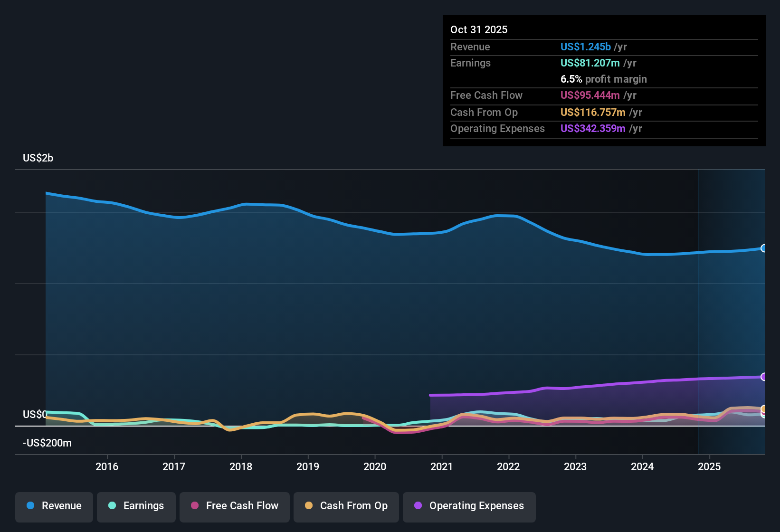Click the teal Earnings legend dot icon
Viewport: 780px width, 532px height.
(x=112, y=506)
